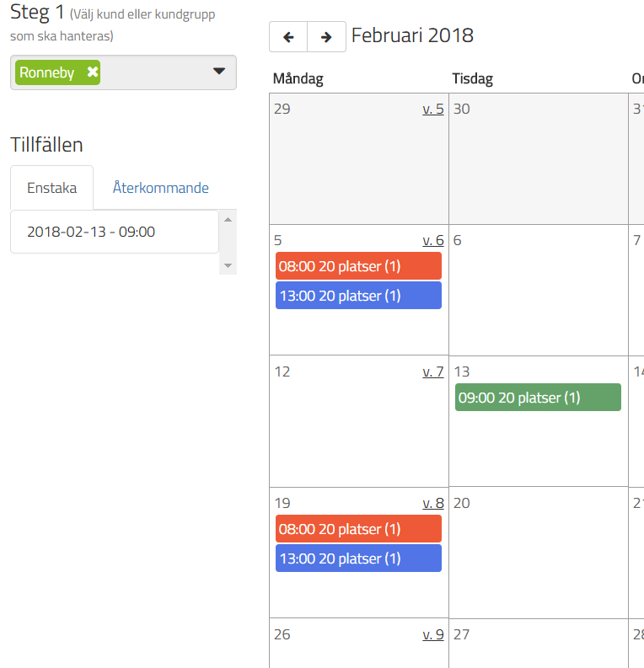This screenshot has height=668, width=644.
Task: Open week v. 9 link
Action: [432, 634]
